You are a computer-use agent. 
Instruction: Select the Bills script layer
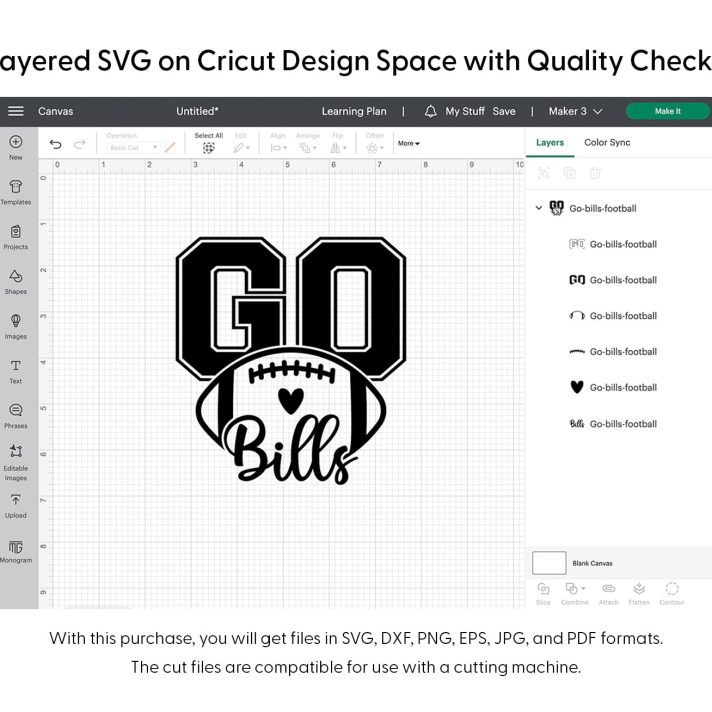click(x=613, y=424)
